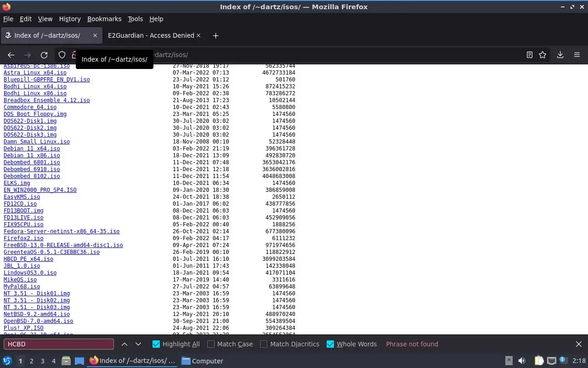Open the network tray icon
This screenshot has width=588, height=368.
552,361
